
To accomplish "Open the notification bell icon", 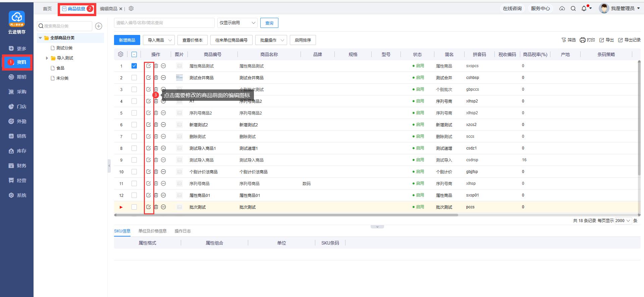I will tap(584, 8).
